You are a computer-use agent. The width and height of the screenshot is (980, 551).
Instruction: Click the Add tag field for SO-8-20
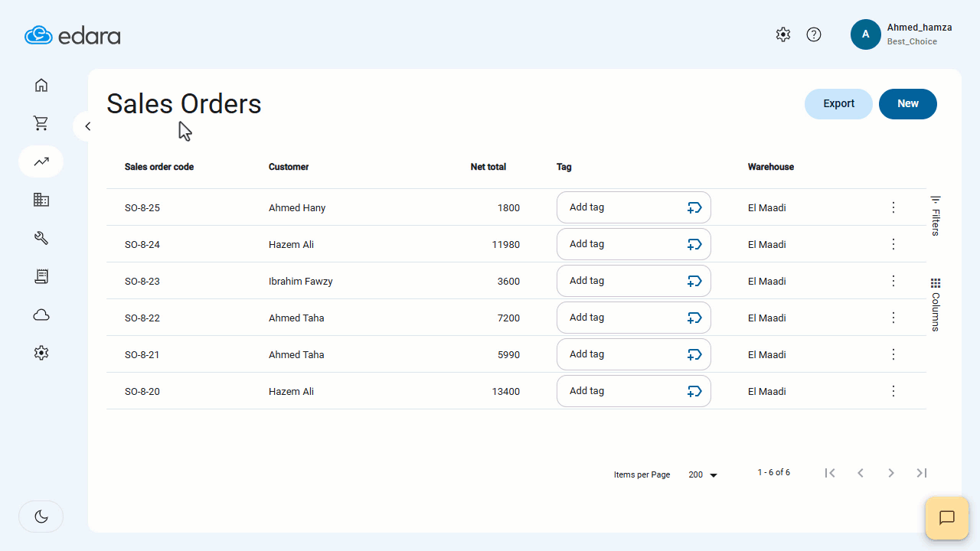pos(634,391)
